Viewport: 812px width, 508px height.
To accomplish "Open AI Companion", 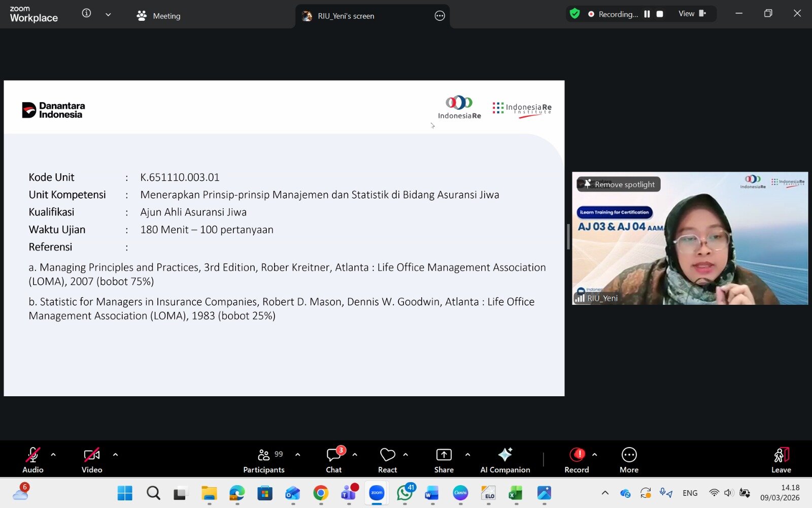I will (x=505, y=460).
